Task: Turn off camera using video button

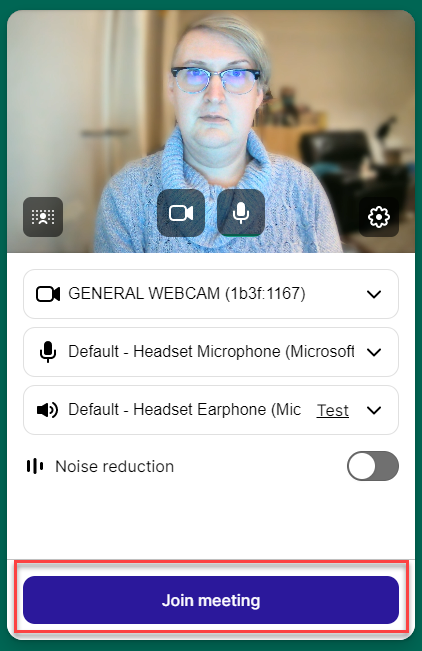Action: point(181,213)
